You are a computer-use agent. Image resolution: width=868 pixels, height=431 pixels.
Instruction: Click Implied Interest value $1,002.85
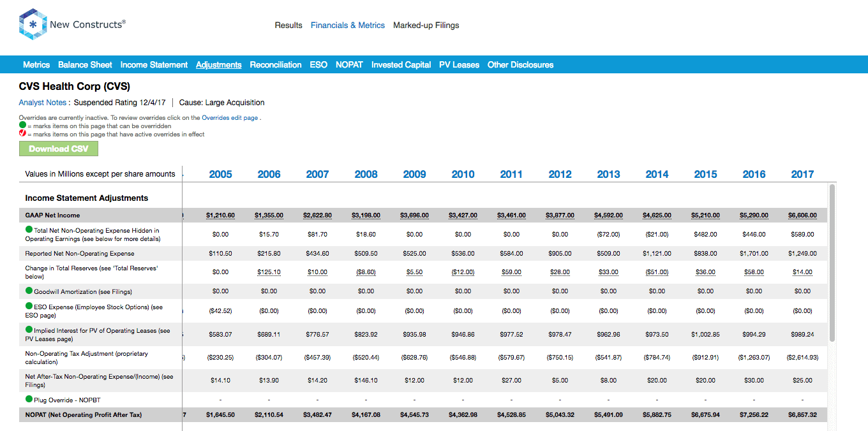pos(706,334)
